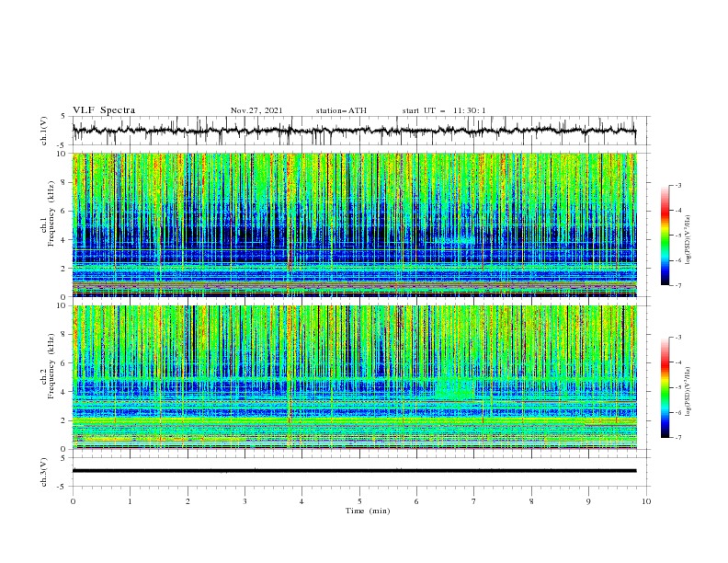The image size is (728, 563).
Task: Click the ch.2 color bar log(PSD) label
Action: [688, 391]
